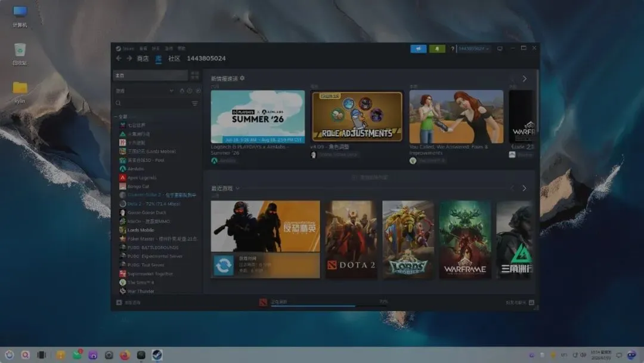
Task: Toggle grid collections view button
Action: coord(194,75)
